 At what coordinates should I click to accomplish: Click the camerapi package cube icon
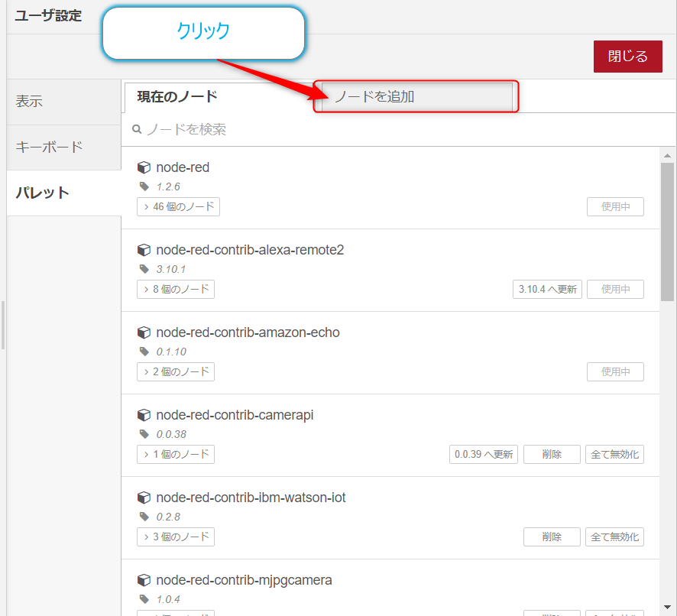click(144, 415)
